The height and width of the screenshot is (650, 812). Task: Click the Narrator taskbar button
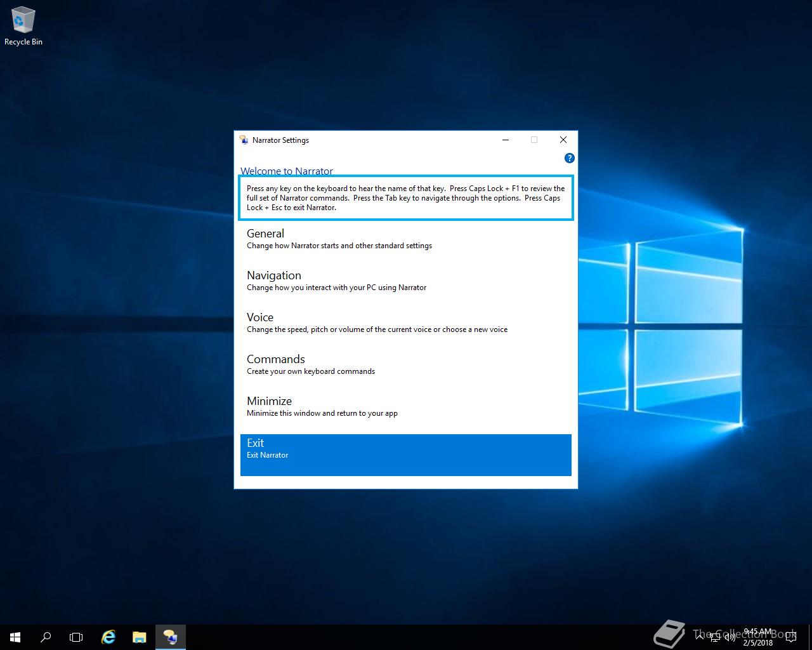tap(171, 637)
